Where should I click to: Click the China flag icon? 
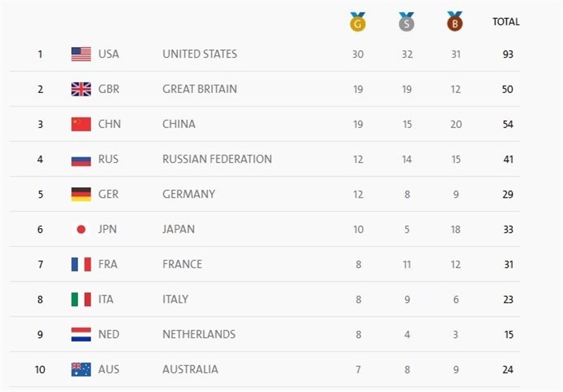pos(81,125)
